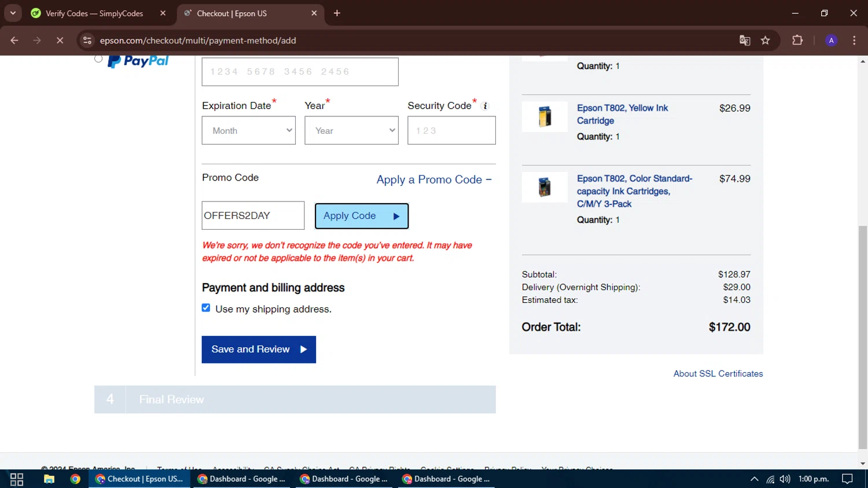Screen dimensions: 868x488
Task: Click the translate page icon in address bar
Action: coord(745,41)
